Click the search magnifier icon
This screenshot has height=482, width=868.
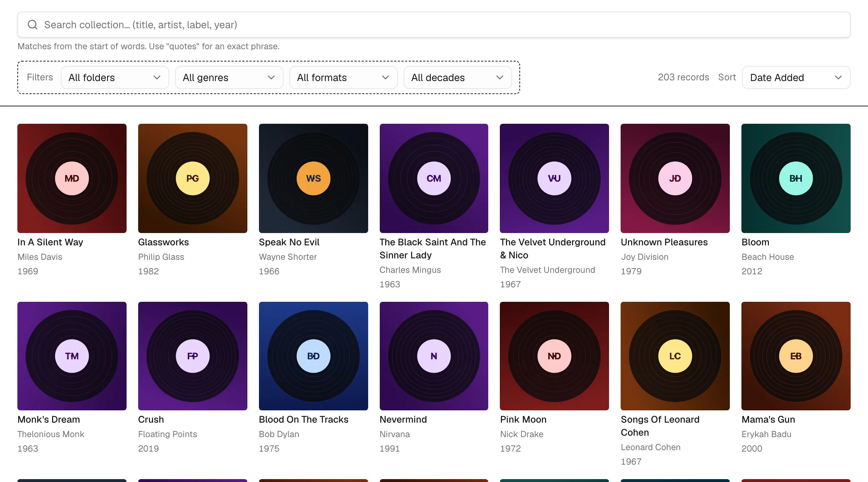(33, 25)
